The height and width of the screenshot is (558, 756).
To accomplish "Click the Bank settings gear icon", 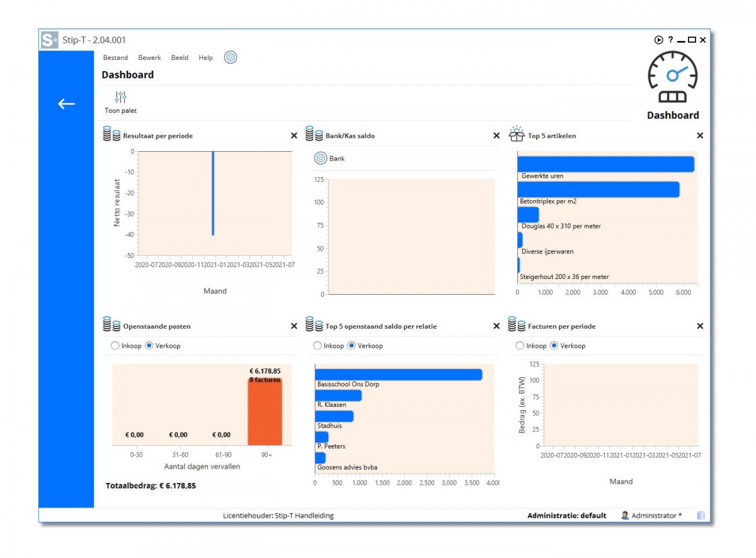I will point(320,159).
